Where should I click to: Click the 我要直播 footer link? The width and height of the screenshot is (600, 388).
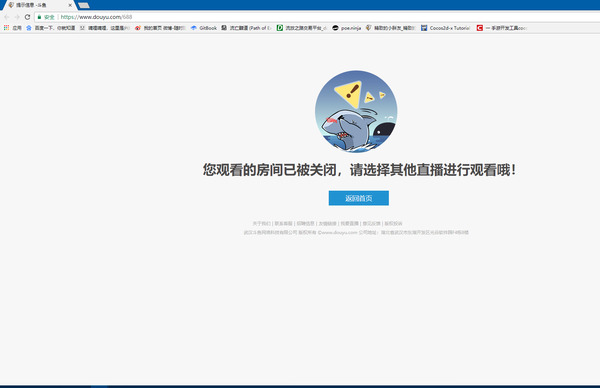click(x=350, y=223)
